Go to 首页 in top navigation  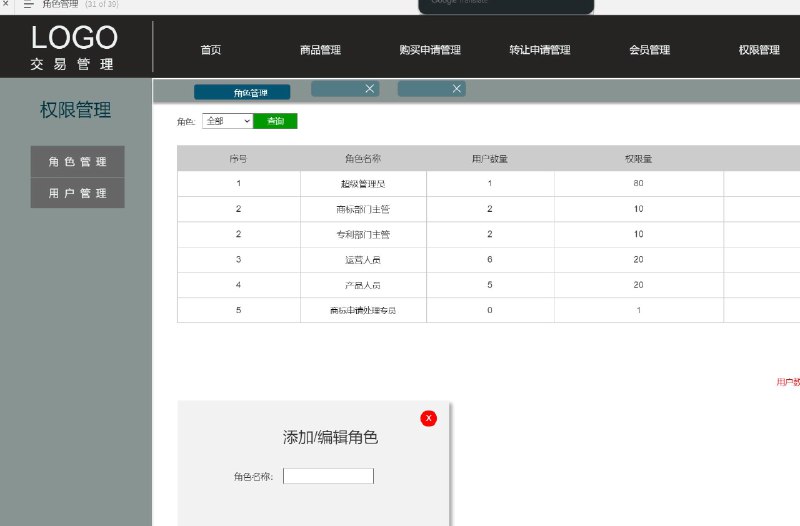[x=211, y=50]
